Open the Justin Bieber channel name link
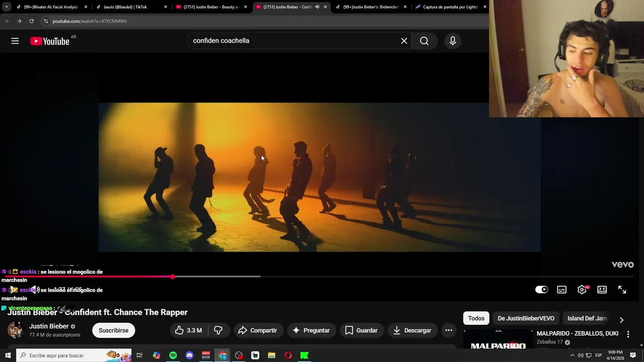 pos(49,326)
